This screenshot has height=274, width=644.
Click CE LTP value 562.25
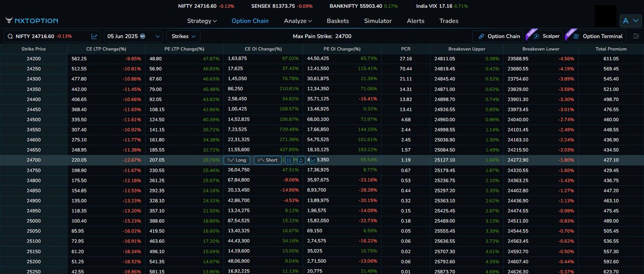(79, 58)
